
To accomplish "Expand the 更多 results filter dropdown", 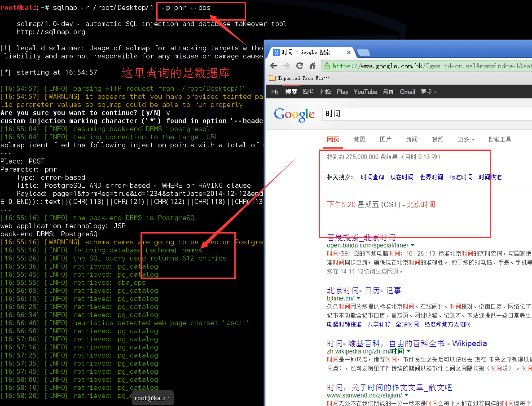I will point(466,139).
